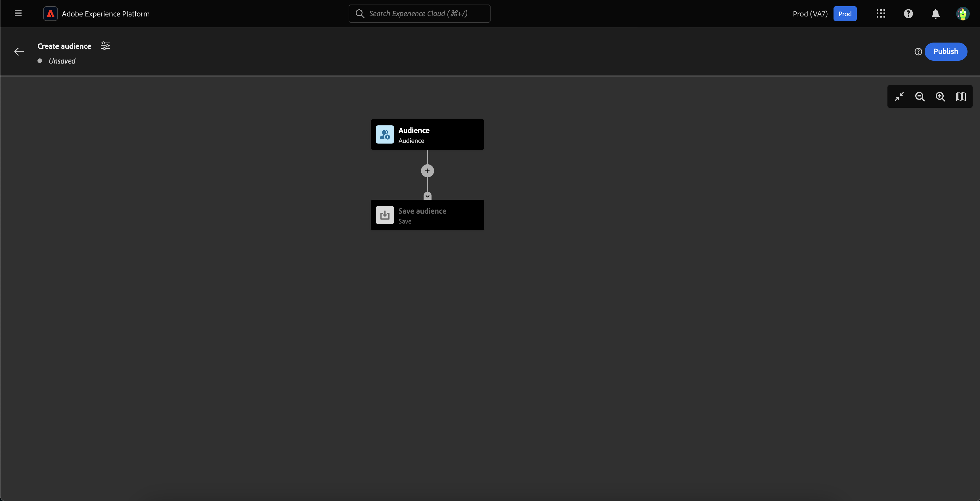Zoom out of the canvas
Screen dimensions: 980x501
(920, 96)
